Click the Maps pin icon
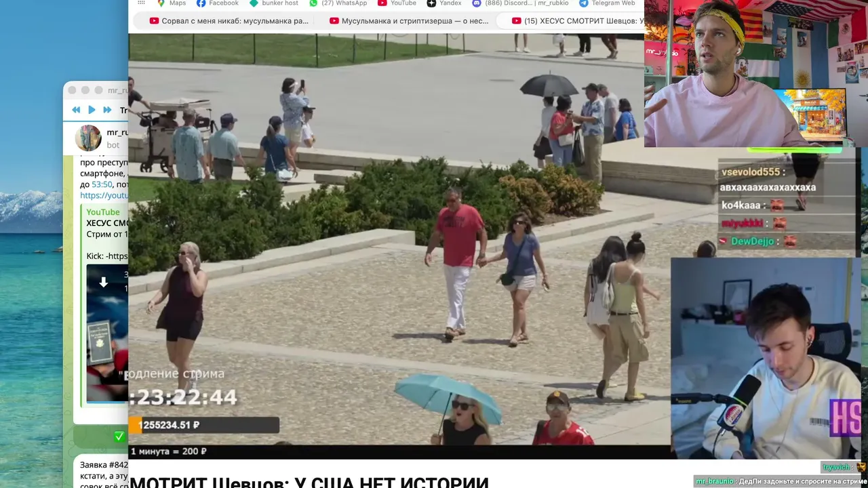The height and width of the screenshot is (488, 868). 161,3
